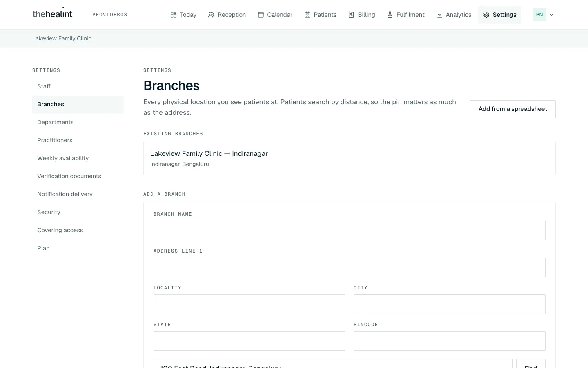Click the Today dashboard icon

pyautogui.click(x=174, y=15)
